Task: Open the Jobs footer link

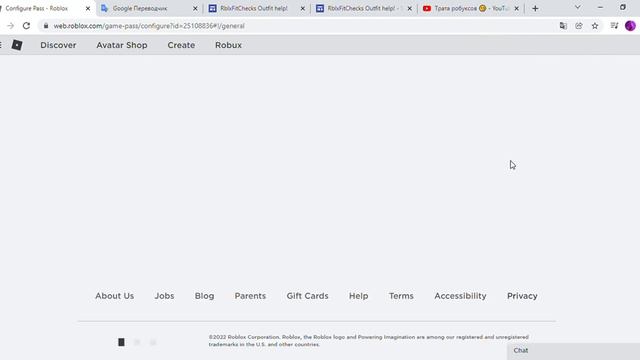Action: (x=164, y=296)
